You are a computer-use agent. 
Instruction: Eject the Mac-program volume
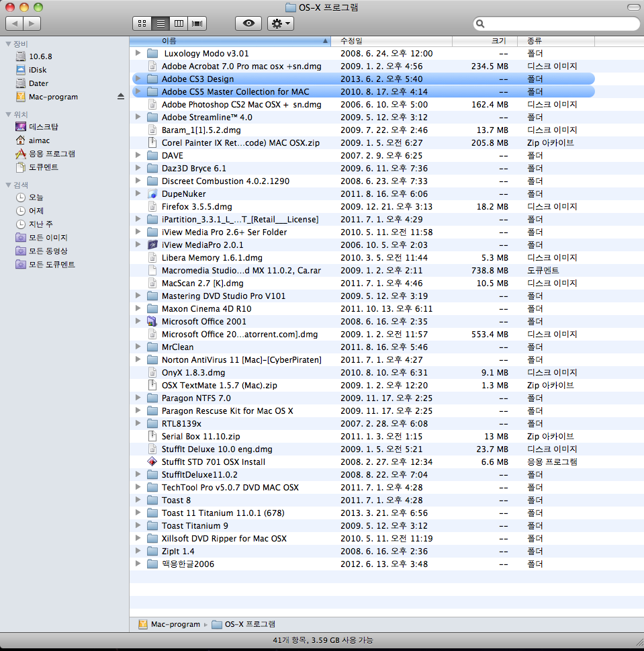121,97
